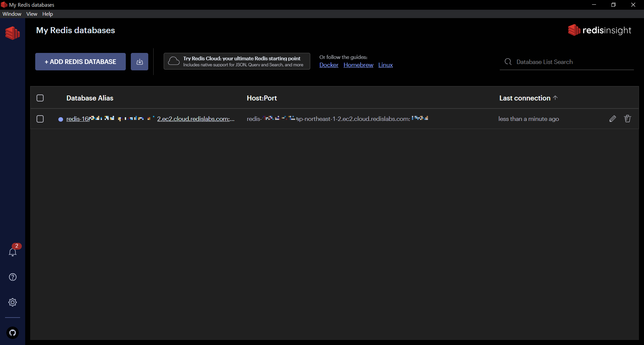
Task: Open the Try Redis Cloud banner
Action: point(237,61)
